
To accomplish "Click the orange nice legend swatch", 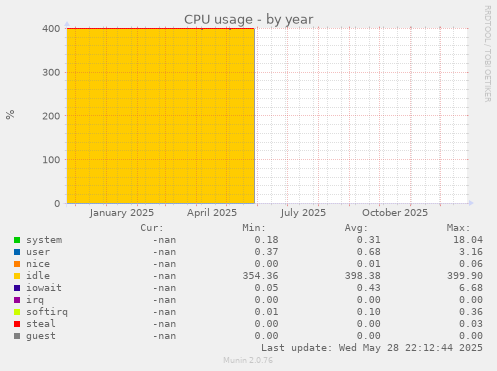I will click(17, 264).
